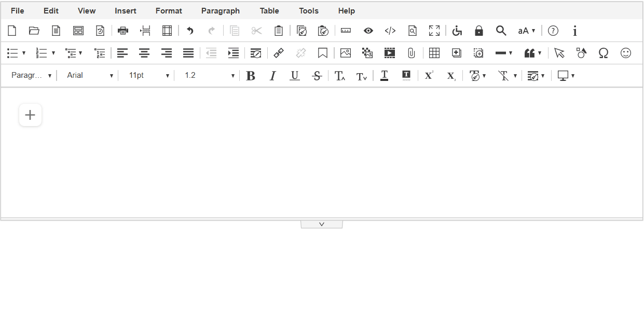Click the fullscreen expand icon
644x317 pixels.
coord(434,31)
